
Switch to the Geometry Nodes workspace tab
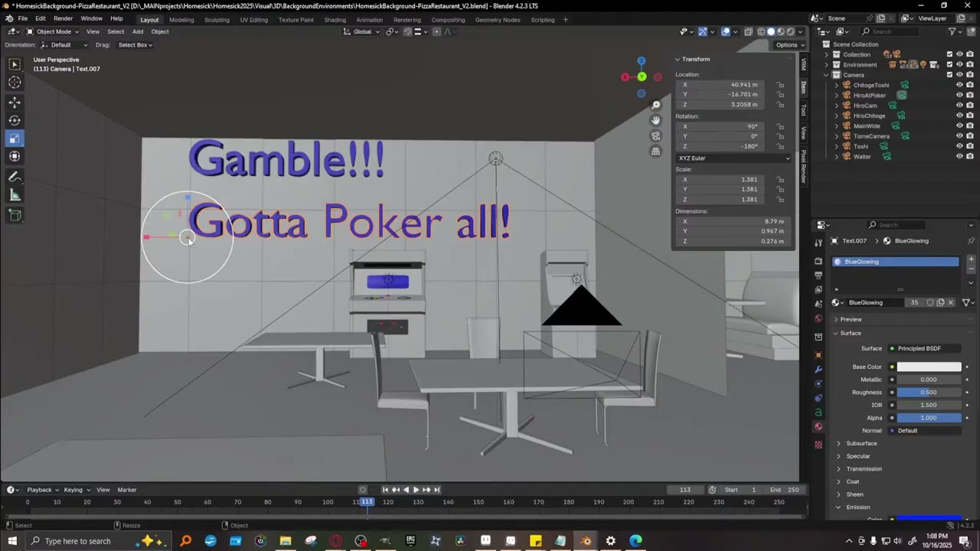tap(498, 20)
